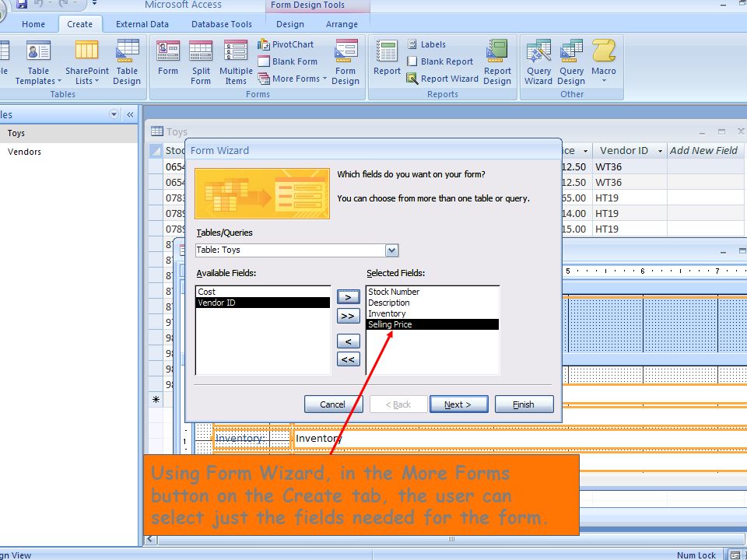The width and height of the screenshot is (747, 560).
Task: Move selected field right with > button
Action: (x=349, y=297)
